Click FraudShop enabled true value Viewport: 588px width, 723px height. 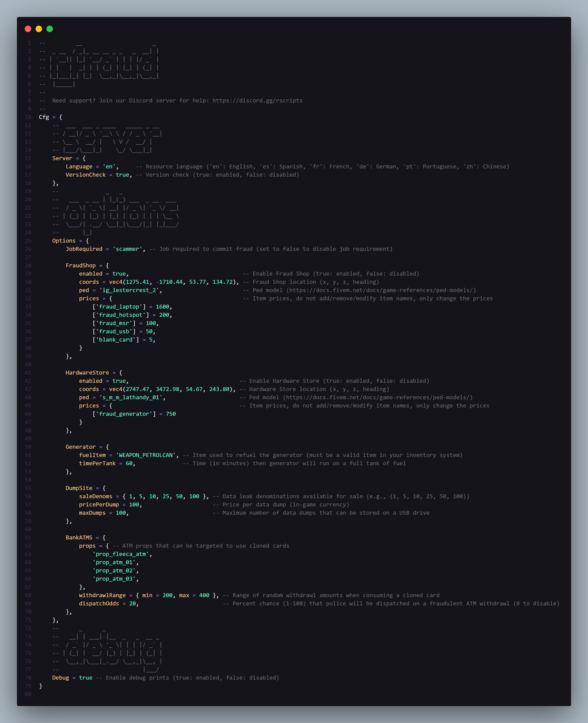pos(119,274)
